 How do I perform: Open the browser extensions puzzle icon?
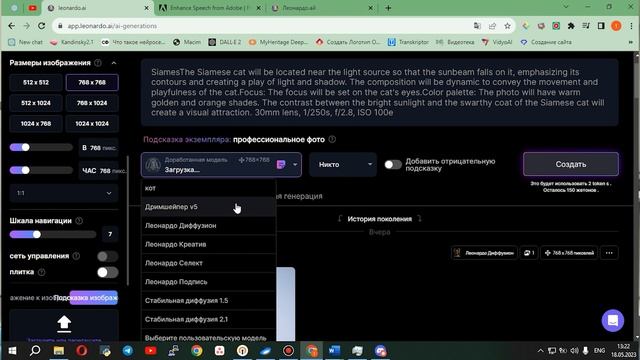(571, 26)
